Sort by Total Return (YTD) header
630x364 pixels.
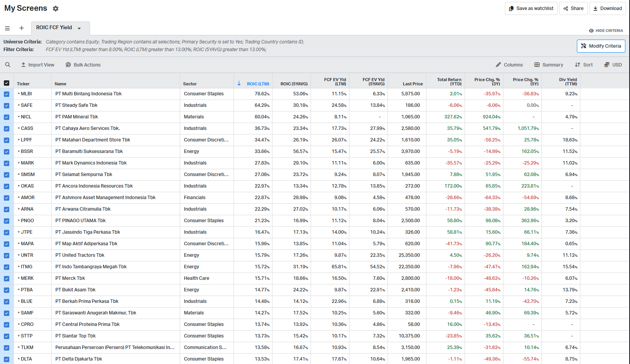point(449,81)
